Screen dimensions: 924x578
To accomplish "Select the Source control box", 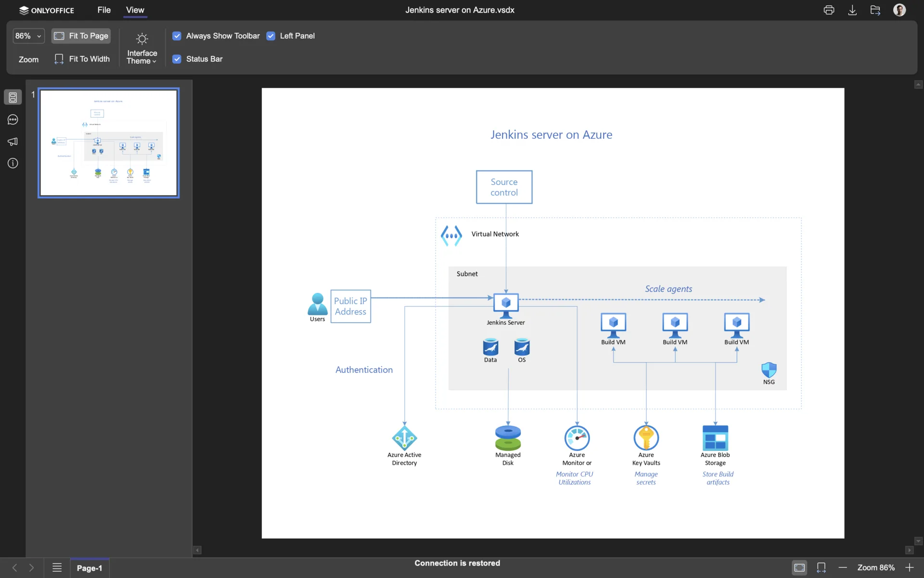I will point(504,187).
